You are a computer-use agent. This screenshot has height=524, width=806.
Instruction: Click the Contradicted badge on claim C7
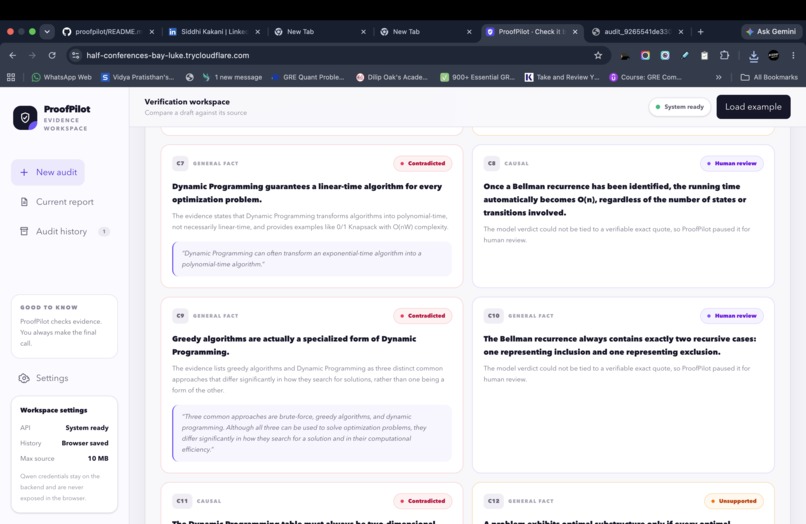tap(423, 164)
